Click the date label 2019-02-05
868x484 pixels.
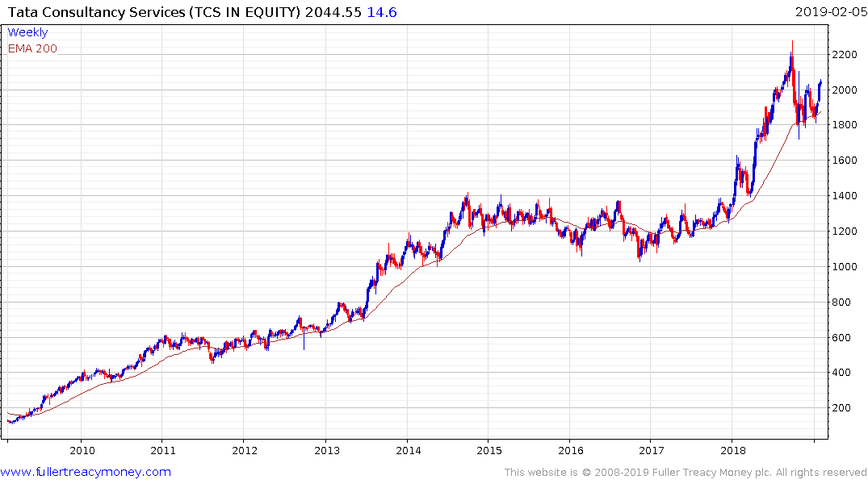pos(832,12)
